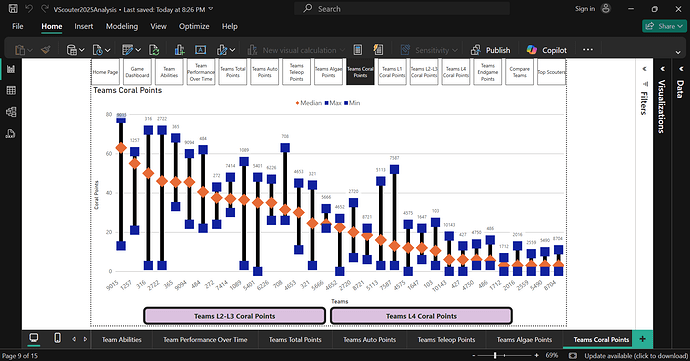
Task: Switch to Teams Auto Points page tab
Action: pos(369,339)
